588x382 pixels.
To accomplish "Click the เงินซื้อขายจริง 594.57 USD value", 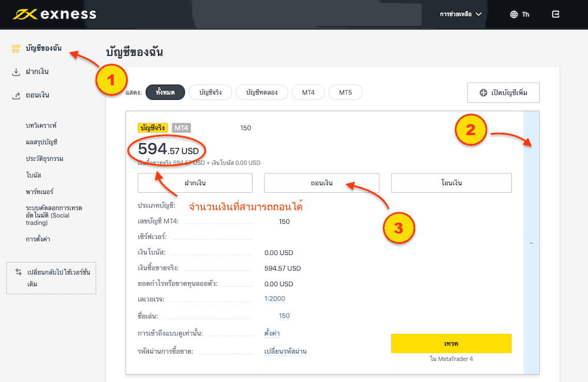I will point(282,269).
